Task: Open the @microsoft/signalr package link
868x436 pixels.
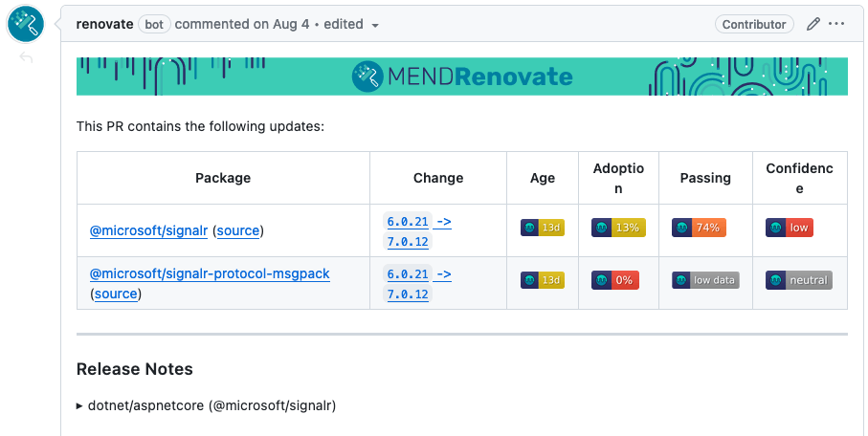Action: [x=148, y=230]
